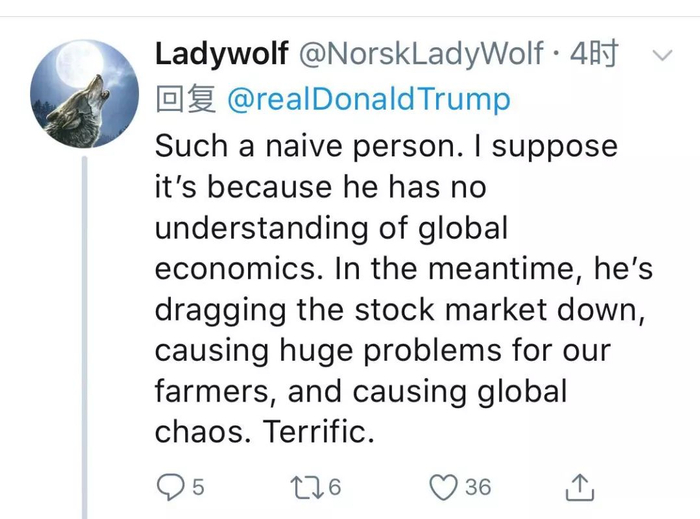Click the like count 36
The width and height of the screenshot is (700, 519).
tap(478, 487)
